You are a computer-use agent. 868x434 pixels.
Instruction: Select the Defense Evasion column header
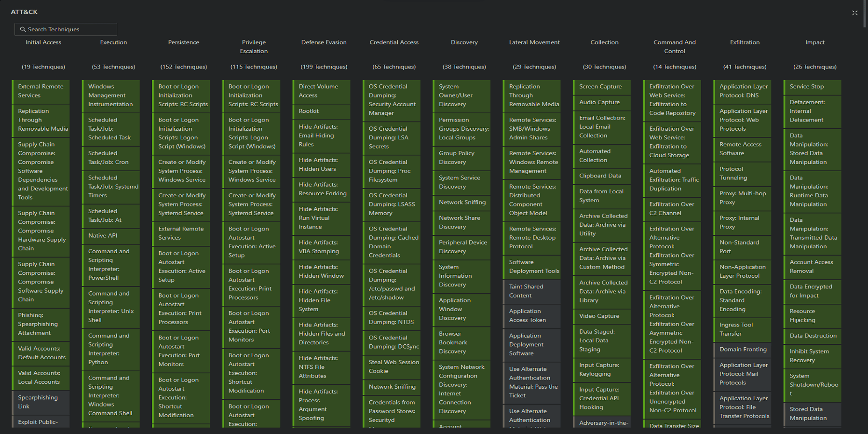click(x=324, y=42)
